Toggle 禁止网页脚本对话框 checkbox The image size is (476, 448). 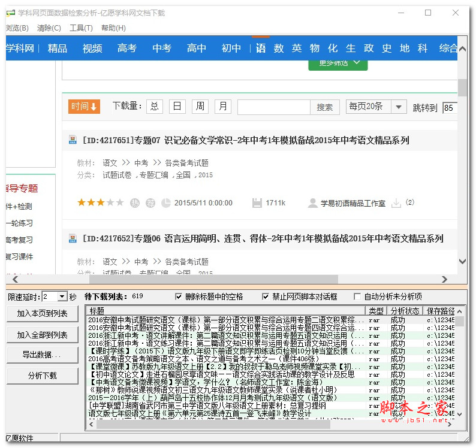point(266,296)
